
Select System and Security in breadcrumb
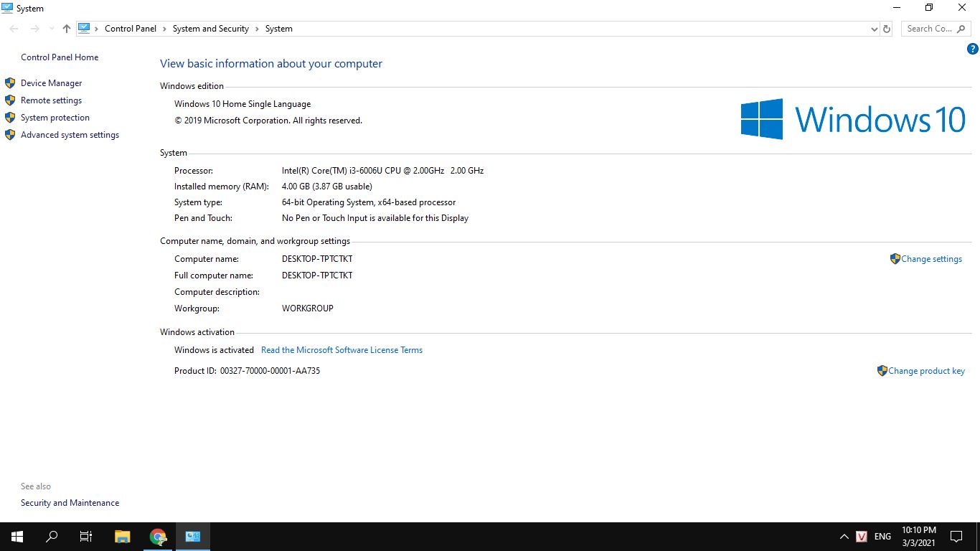(210, 29)
